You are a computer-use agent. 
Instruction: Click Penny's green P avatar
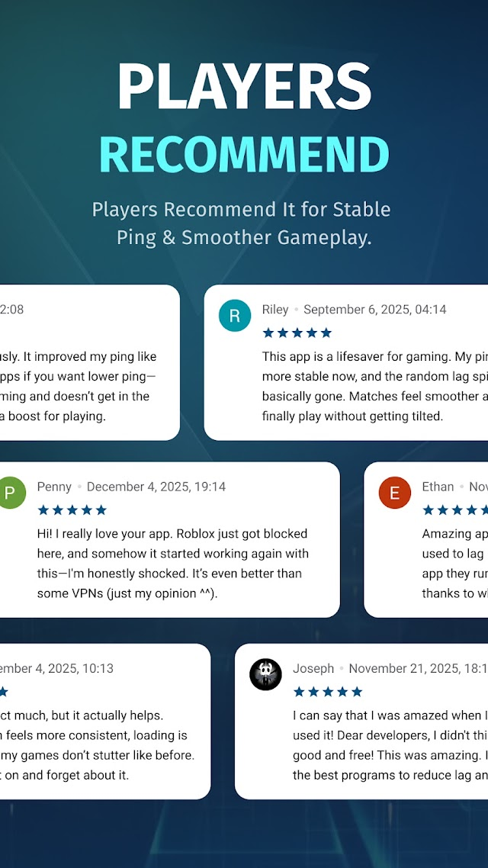coord(10,493)
